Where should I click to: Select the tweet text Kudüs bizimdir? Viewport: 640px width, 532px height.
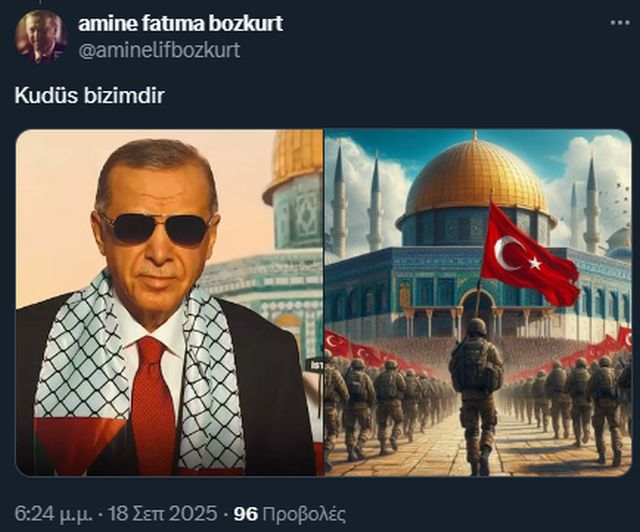89,96
